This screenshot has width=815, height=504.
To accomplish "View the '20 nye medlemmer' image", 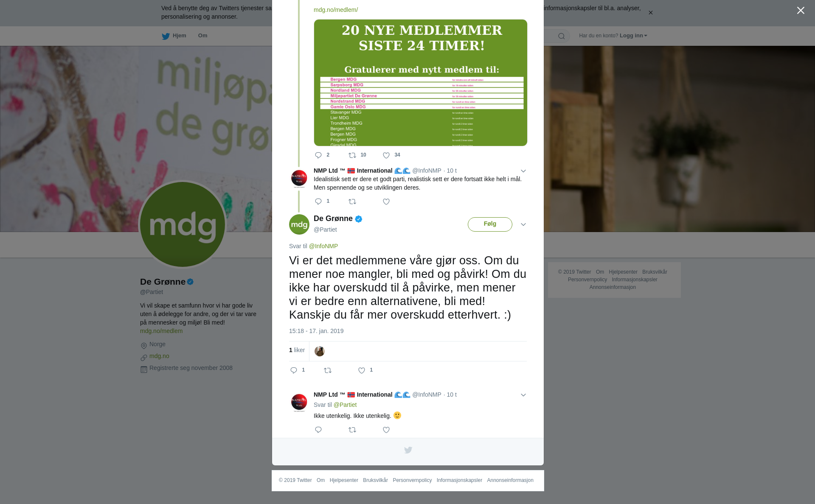I will pyautogui.click(x=421, y=83).
